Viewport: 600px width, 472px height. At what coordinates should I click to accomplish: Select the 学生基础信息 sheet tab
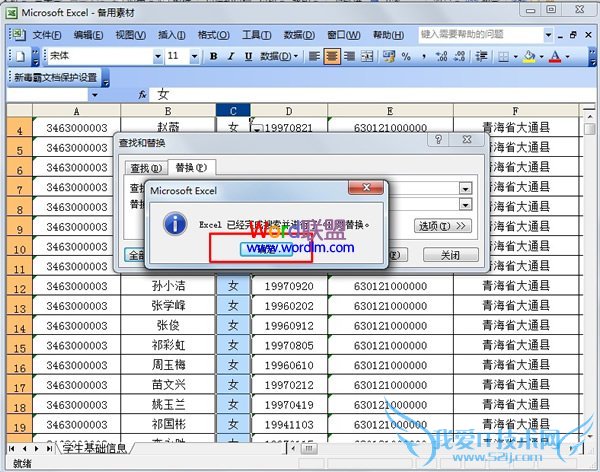[94, 448]
